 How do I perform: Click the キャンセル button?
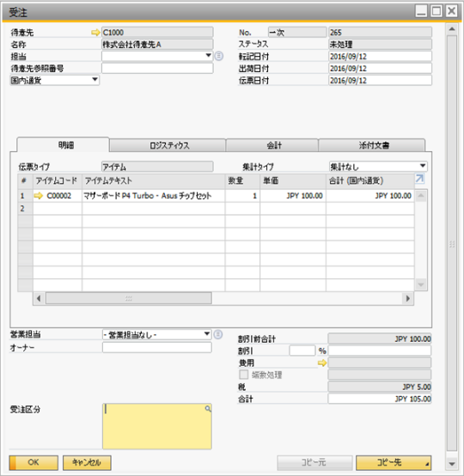(x=87, y=462)
